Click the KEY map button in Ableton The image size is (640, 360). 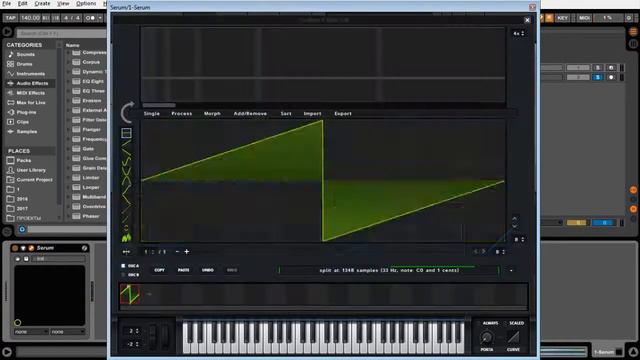tap(562, 18)
